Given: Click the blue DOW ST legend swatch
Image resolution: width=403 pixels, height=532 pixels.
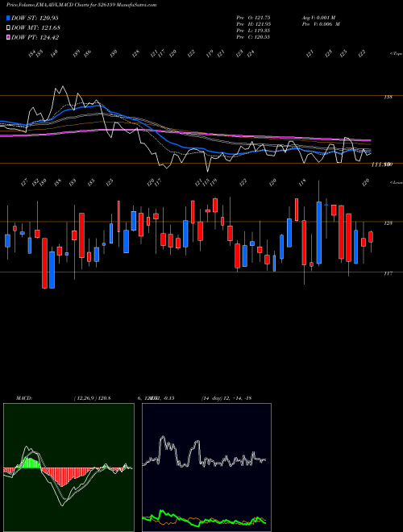Looking at the screenshot, I should 8,18.
